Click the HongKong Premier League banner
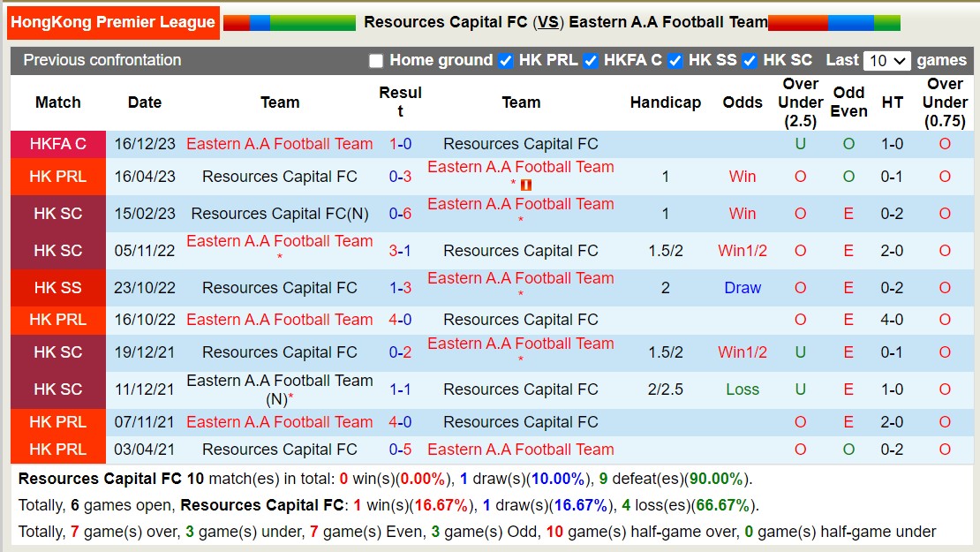This screenshot has height=552, width=980. pyautogui.click(x=113, y=23)
